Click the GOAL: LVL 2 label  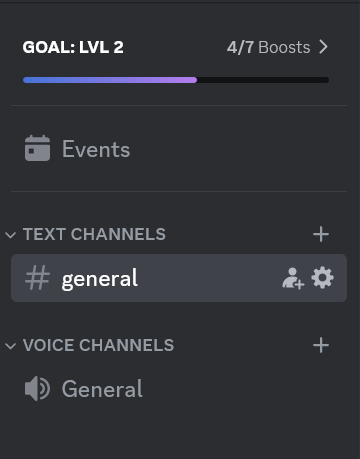point(73,47)
